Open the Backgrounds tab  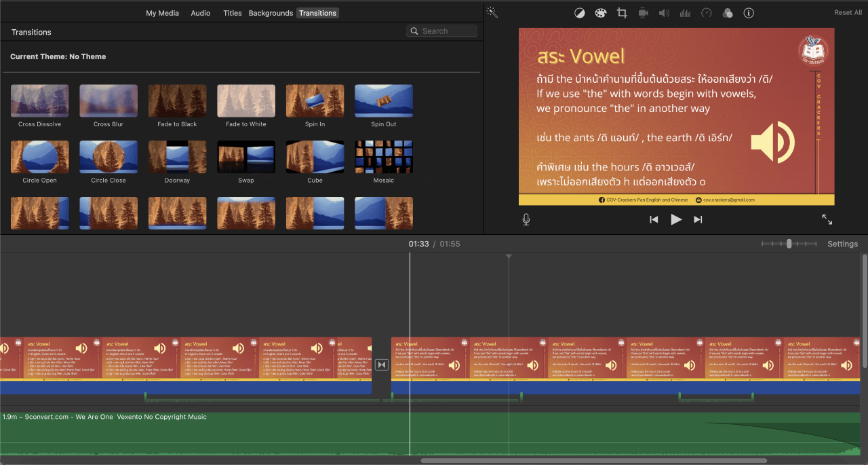pos(271,13)
